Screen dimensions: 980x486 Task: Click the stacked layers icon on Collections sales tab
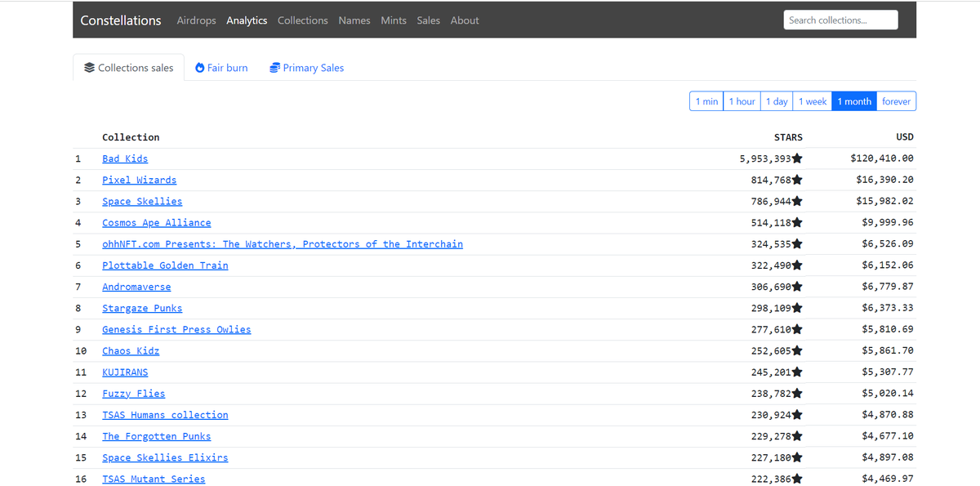coord(90,68)
